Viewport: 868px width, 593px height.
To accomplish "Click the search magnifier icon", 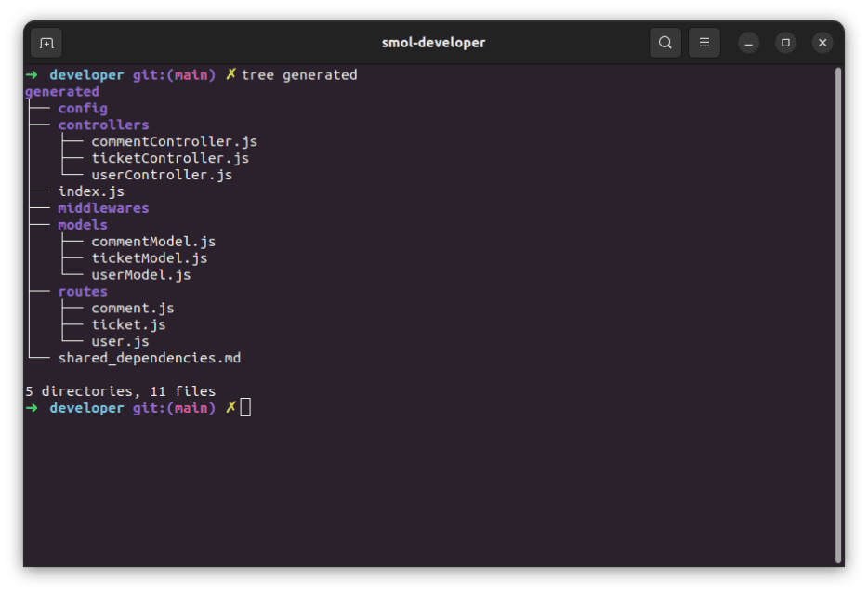I will [665, 43].
